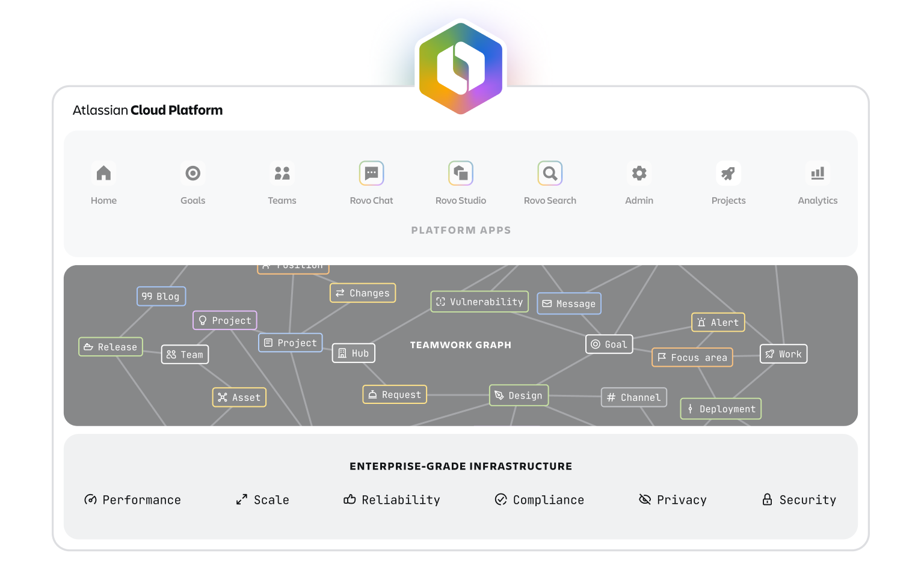The height and width of the screenshot is (565, 924).
Task: Open the Teams people icon
Action: point(282,173)
